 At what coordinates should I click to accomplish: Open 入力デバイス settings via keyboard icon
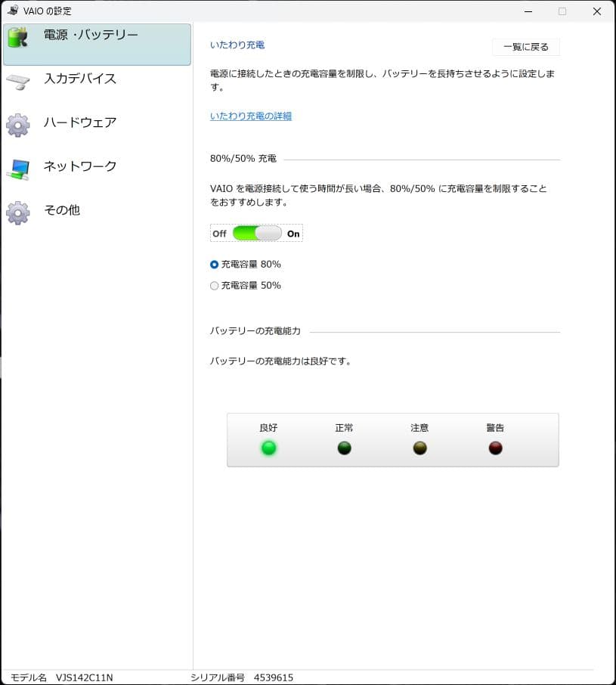[x=17, y=79]
